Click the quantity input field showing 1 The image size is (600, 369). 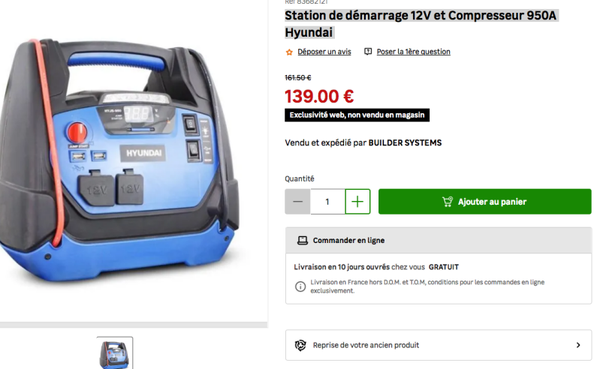click(x=328, y=201)
